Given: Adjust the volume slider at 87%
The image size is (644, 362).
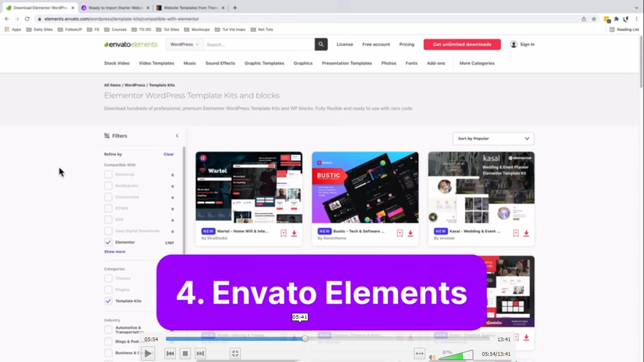Looking at the screenshot, I should [x=456, y=355].
